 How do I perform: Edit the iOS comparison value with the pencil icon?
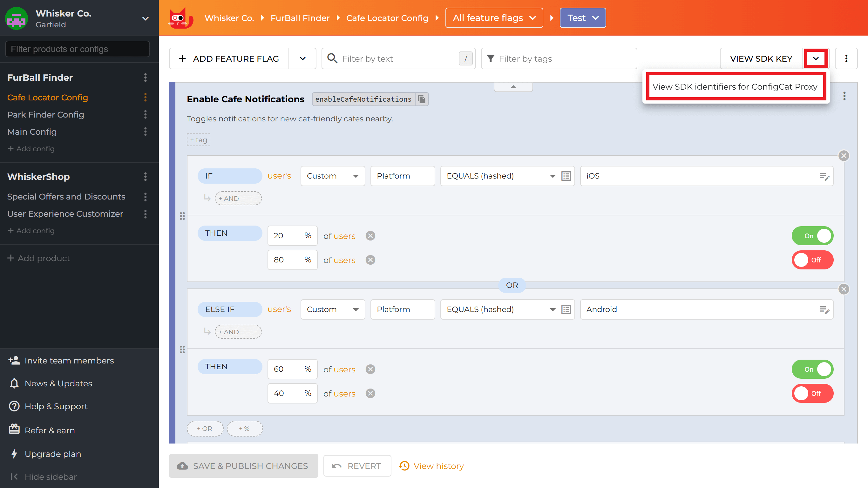pos(825,176)
